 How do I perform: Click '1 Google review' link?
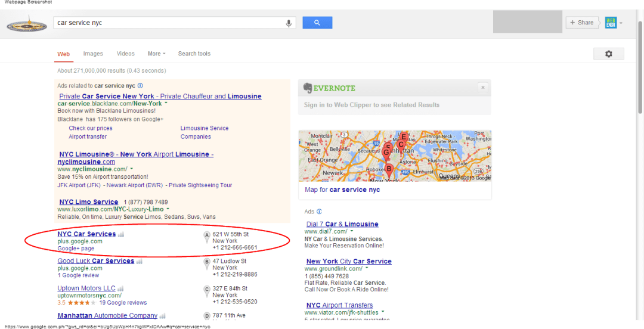tap(78, 275)
